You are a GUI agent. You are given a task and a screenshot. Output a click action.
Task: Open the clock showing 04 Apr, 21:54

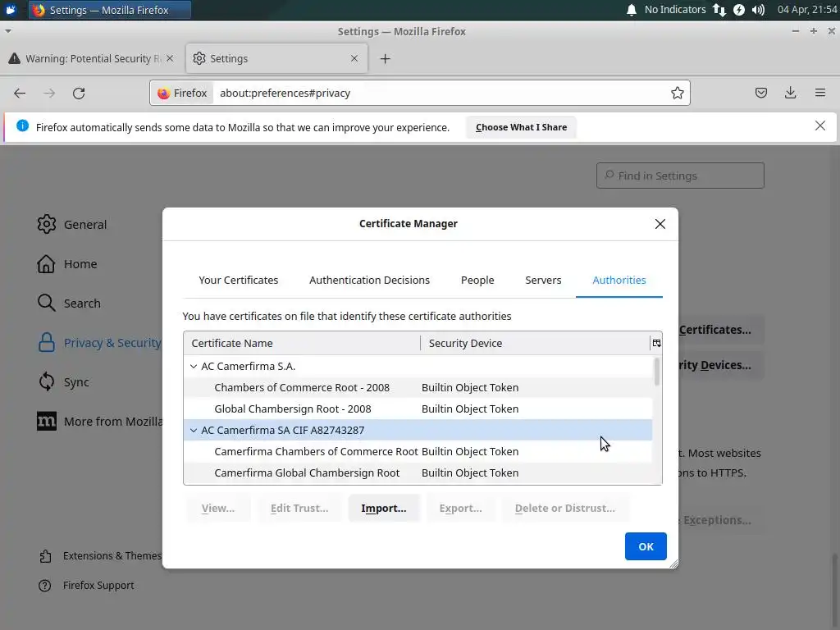click(x=807, y=10)
